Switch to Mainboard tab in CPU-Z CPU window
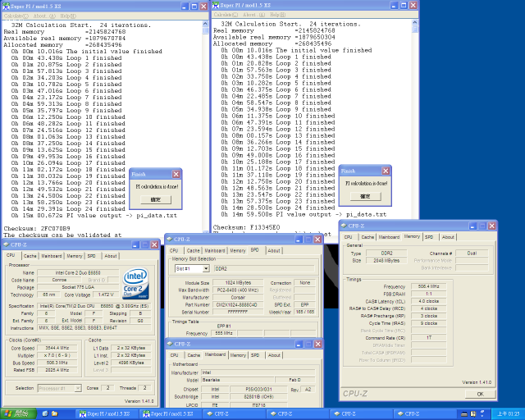 tap(51, 256)
